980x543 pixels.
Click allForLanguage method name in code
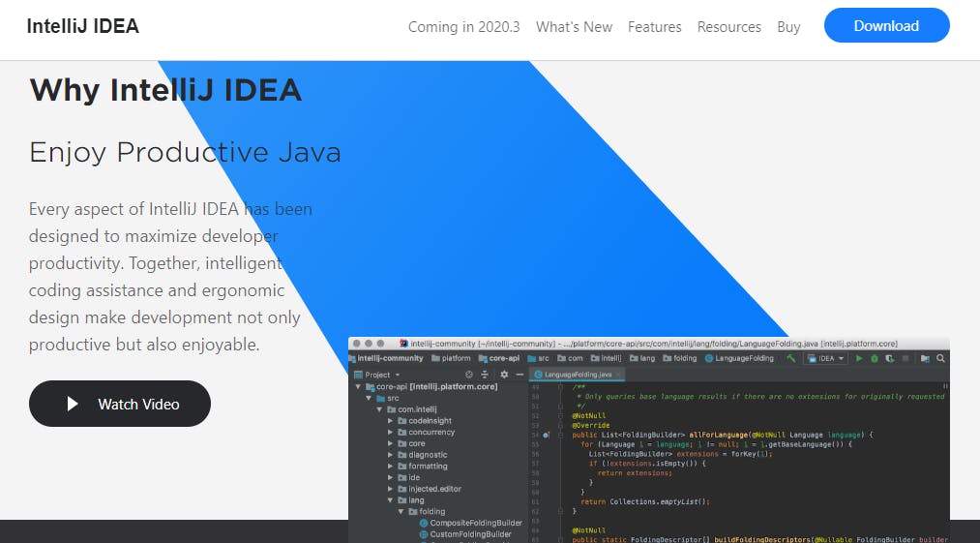pyautogui.click(x=718, y=435)
